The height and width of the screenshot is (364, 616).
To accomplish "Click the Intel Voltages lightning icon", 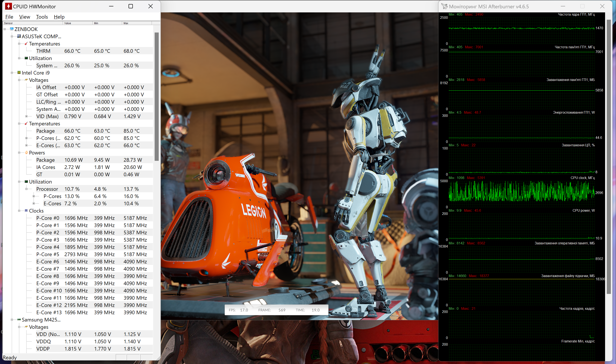I will [26, 80].
